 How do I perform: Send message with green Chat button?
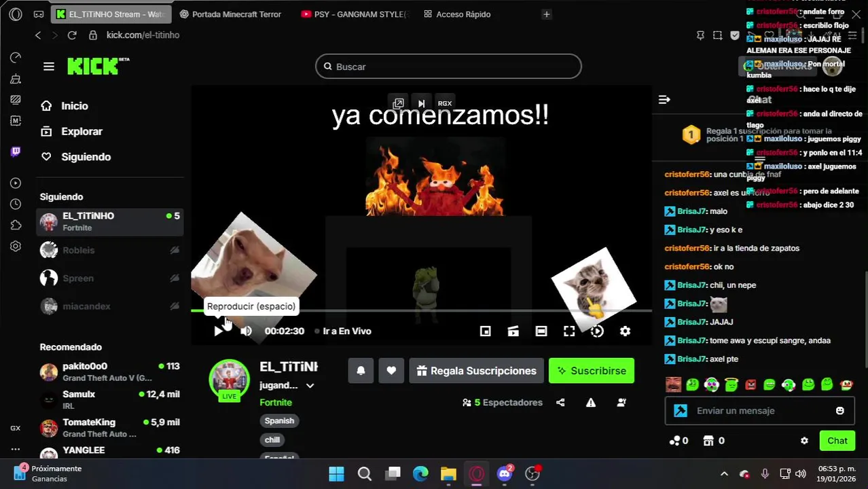tap(837, 440)
